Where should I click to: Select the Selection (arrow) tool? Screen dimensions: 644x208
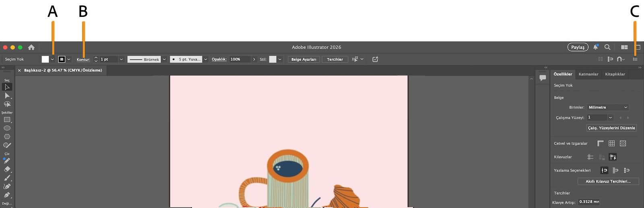(x=7, y=87)
